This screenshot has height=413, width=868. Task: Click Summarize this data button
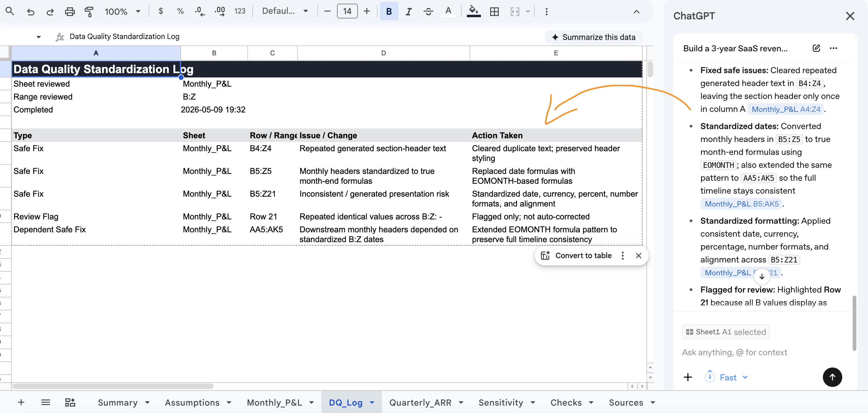click(x=594, y=37)
